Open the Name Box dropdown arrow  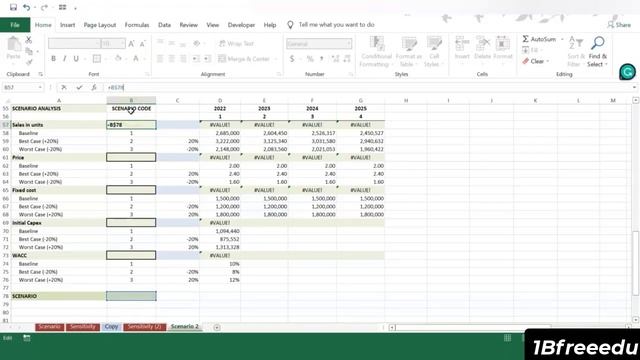point(40,87)
